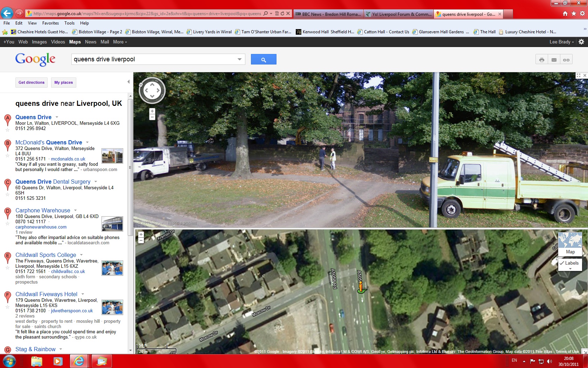Click the link to this map icon
588x368 pixels.
(566, 60)
